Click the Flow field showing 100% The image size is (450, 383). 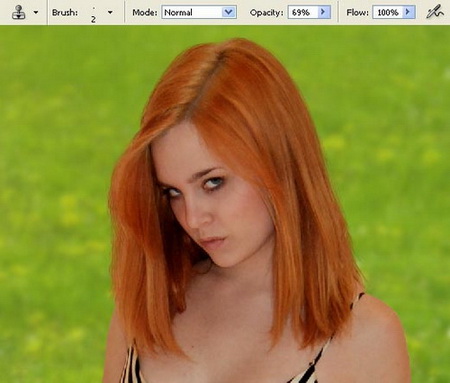click(x=387, y=12)
